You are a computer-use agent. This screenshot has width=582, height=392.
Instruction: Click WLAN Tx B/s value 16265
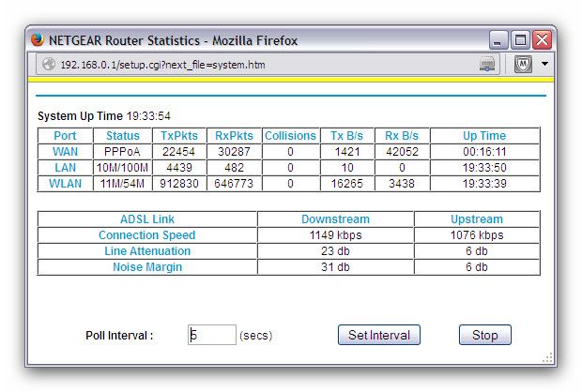pos(347,184)
